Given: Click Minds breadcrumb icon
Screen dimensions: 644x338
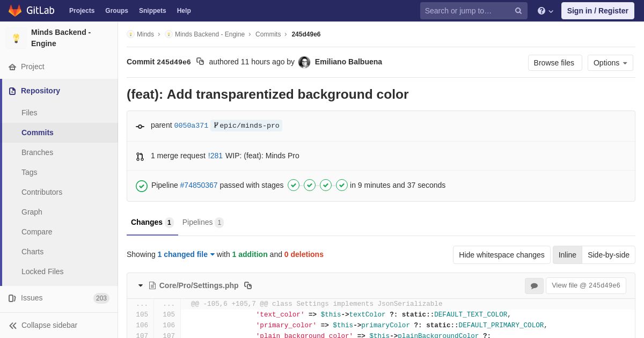Looking at the screenshot, I should 130,34.
